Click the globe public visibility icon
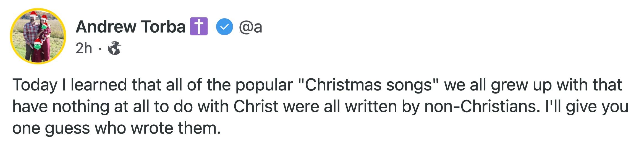 [114, 48]
